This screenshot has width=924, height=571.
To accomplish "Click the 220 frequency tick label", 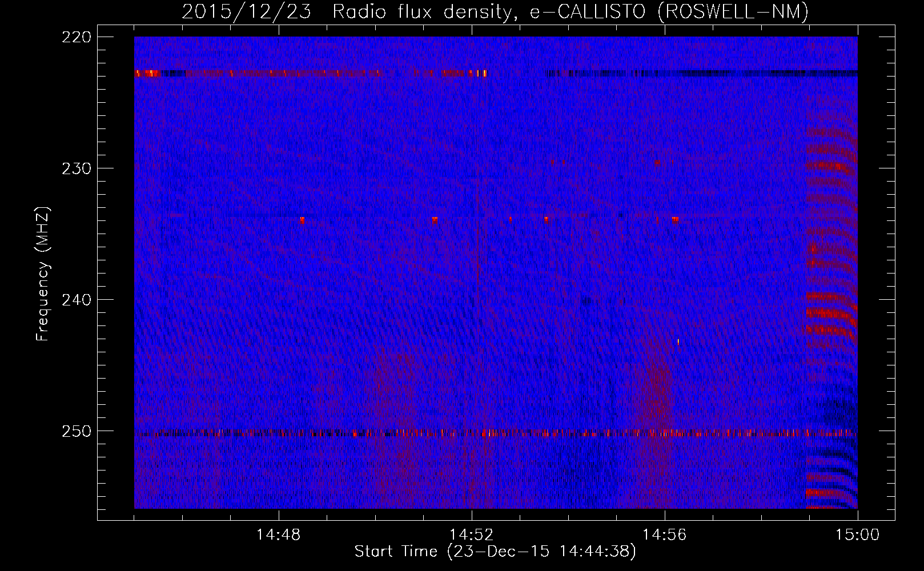I will pos(76,37).
